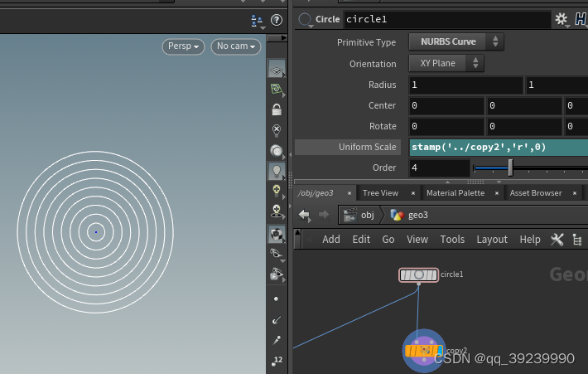Click the Circle node type icon
The height and width of the screenshot is (374, 588).
click(305, 19)
